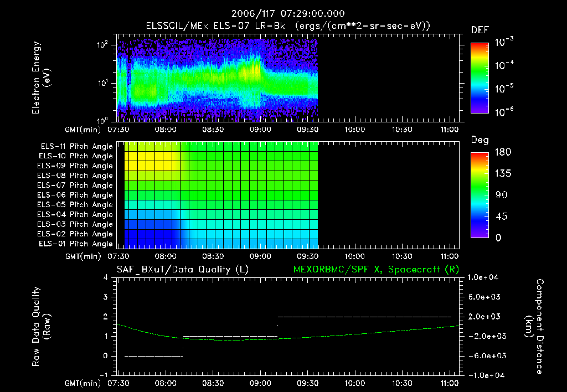
Task: Click the Electron Energy (eV) axis label
Action: [x=41, y=78]
